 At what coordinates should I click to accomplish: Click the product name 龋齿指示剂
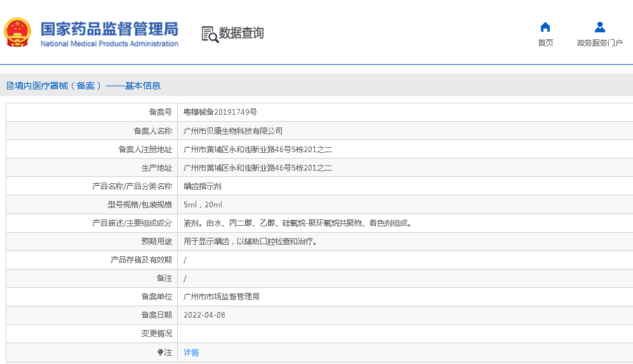202,186
